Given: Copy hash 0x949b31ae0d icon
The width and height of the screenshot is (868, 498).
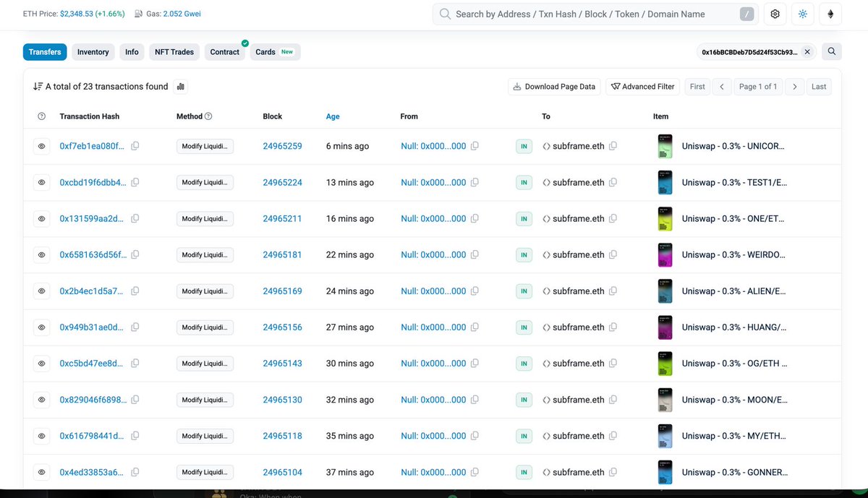Looking at the screenshot, I should [x=135, y=327].
